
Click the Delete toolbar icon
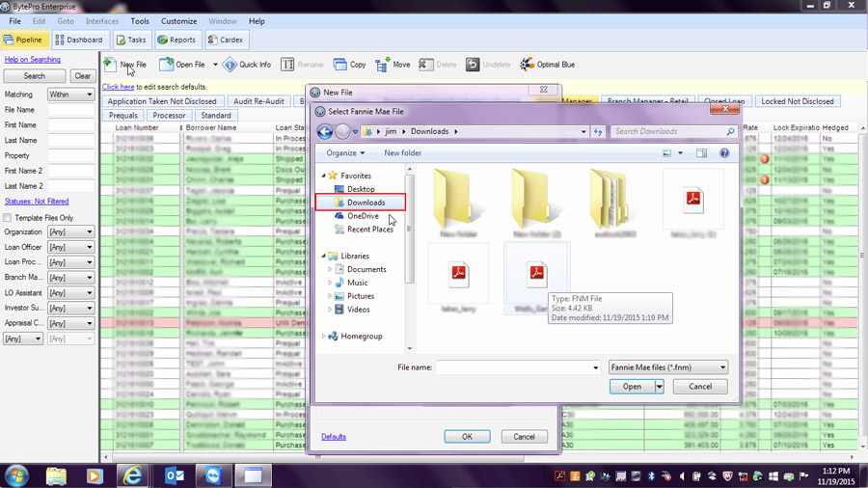(425, 65)
